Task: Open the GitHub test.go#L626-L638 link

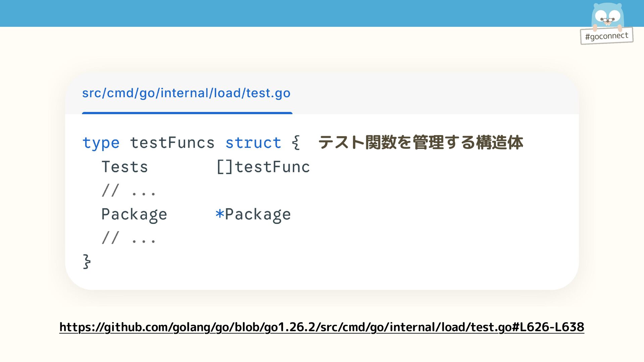Action: pos(322,327)
